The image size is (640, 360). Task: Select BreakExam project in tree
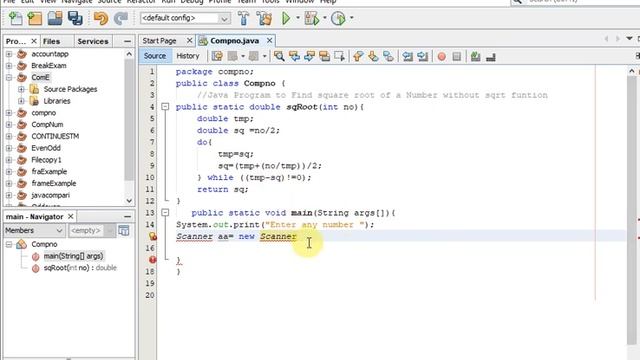(x=49, y=65)
